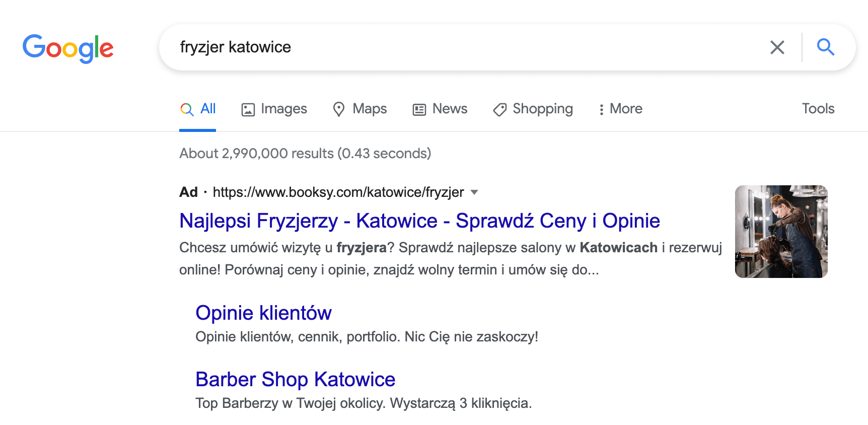868x425 pixels.
Task: Switch to the Maps tab
Action: tap(370, 109)
